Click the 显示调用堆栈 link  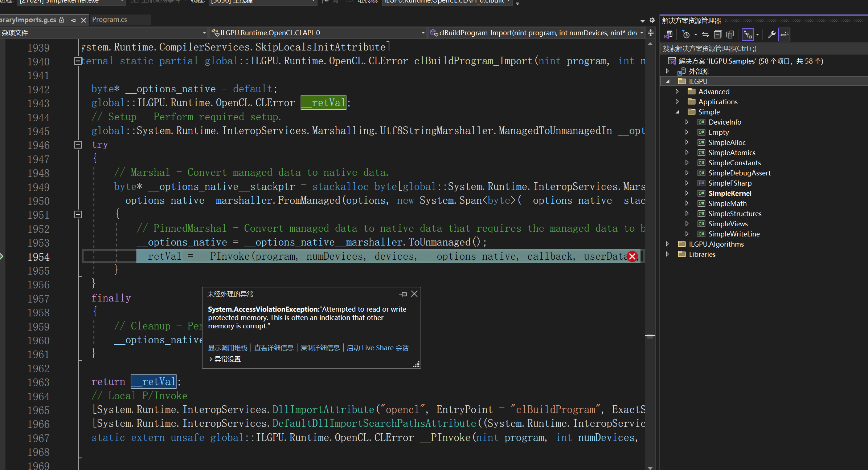point(228,348)
